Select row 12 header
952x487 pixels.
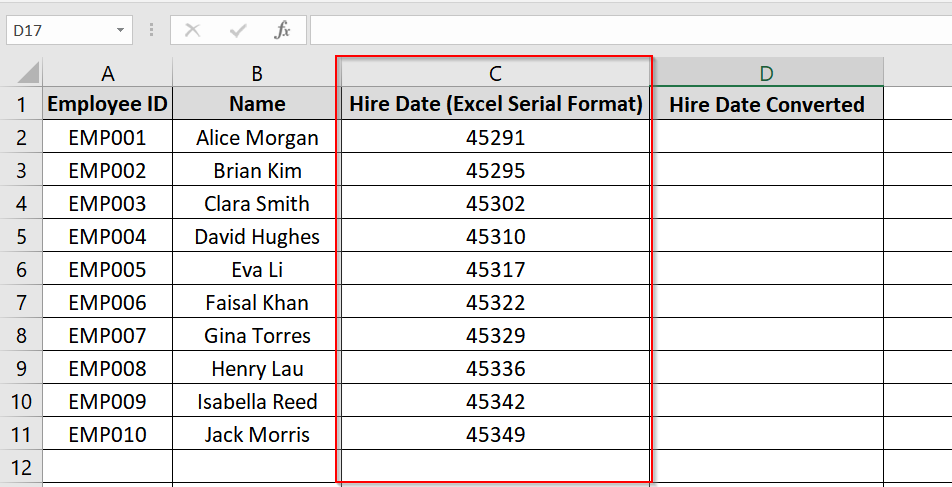(21, 466)
